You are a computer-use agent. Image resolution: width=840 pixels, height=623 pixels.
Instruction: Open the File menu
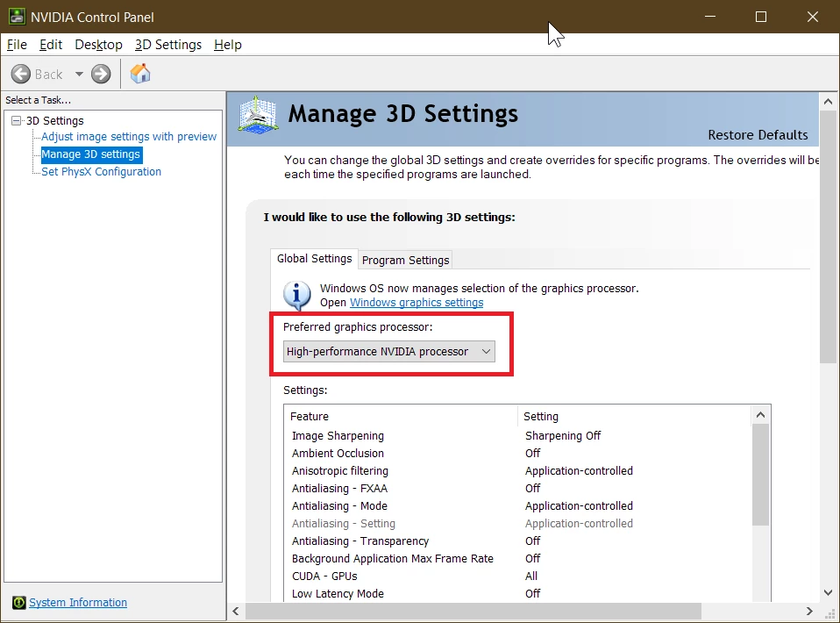pyautogui.click(x=17, y=45)
